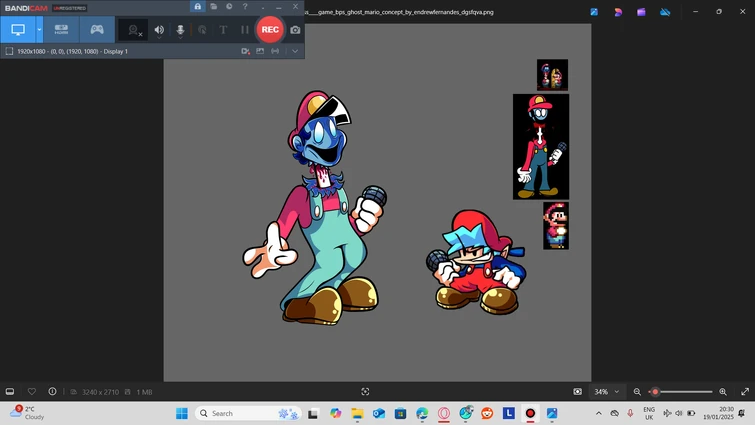This screenshot has width=755, height=425.
Task: Expand the Bandicam collapse chevron at bottom right
Action: click(295, 51)
